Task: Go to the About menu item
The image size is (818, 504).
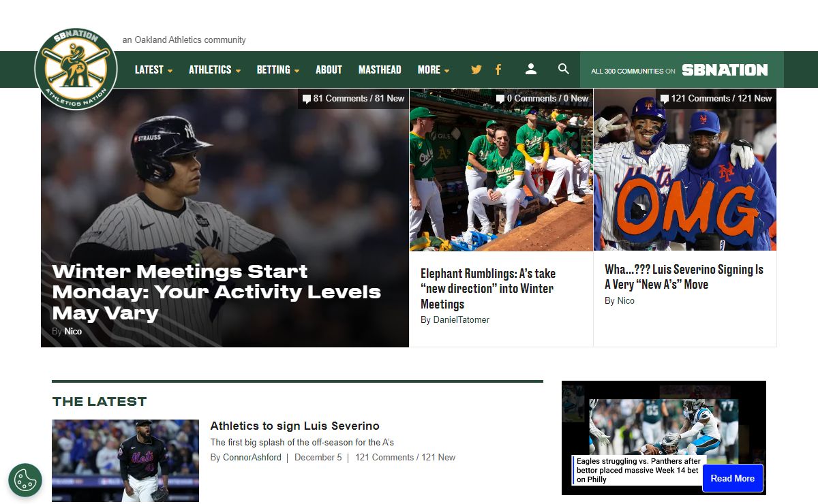Action: click(329, 69)
